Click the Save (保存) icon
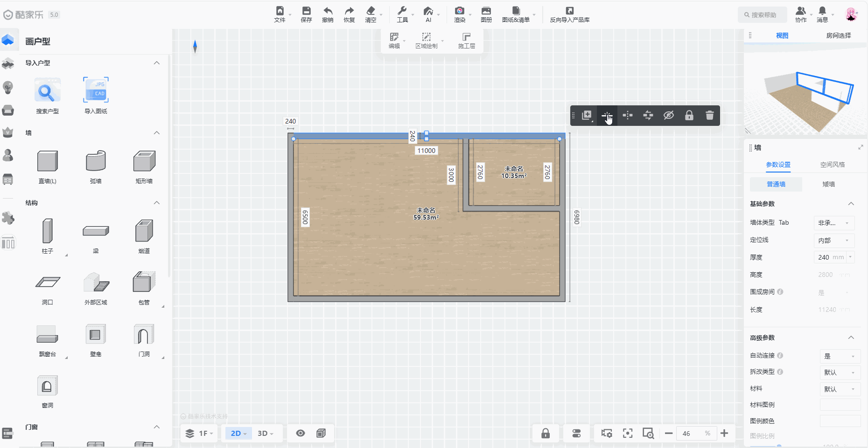Image resolution: width=868 pixels, height=448 pixels. tap(306, 14)
